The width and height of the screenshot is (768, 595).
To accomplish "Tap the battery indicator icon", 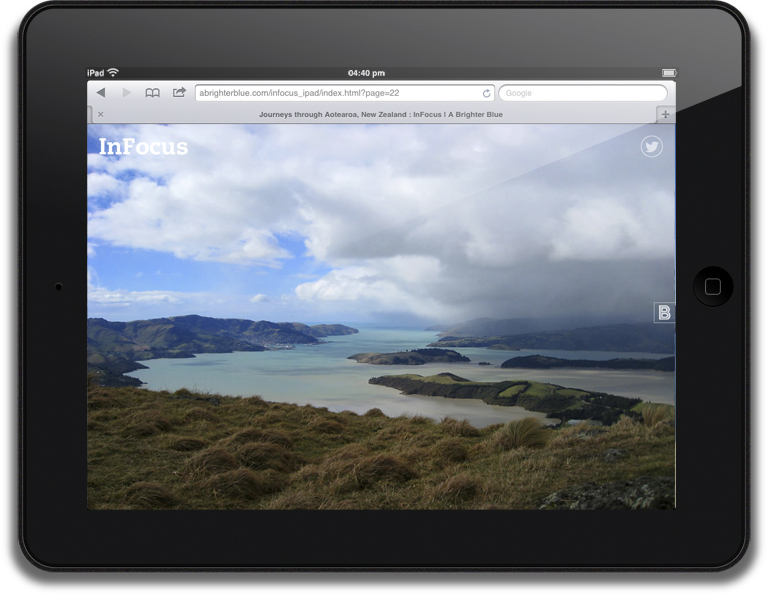I will tap(668, 73).
